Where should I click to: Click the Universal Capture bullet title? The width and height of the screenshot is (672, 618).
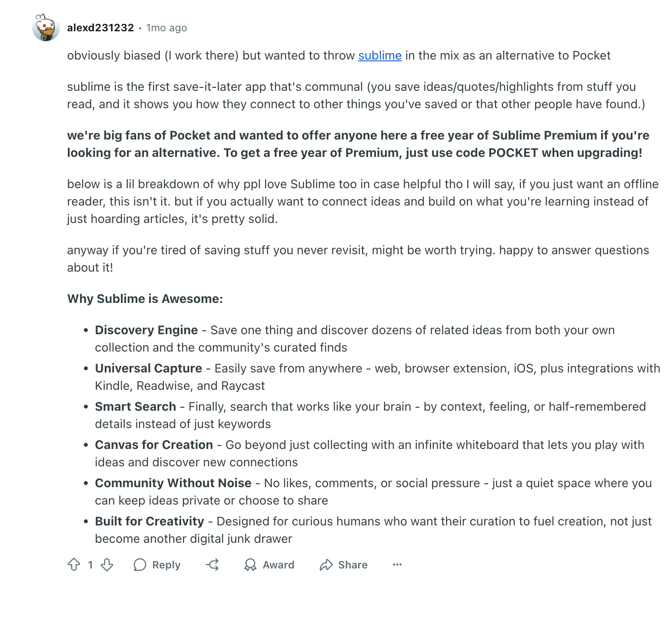[149, 369]
